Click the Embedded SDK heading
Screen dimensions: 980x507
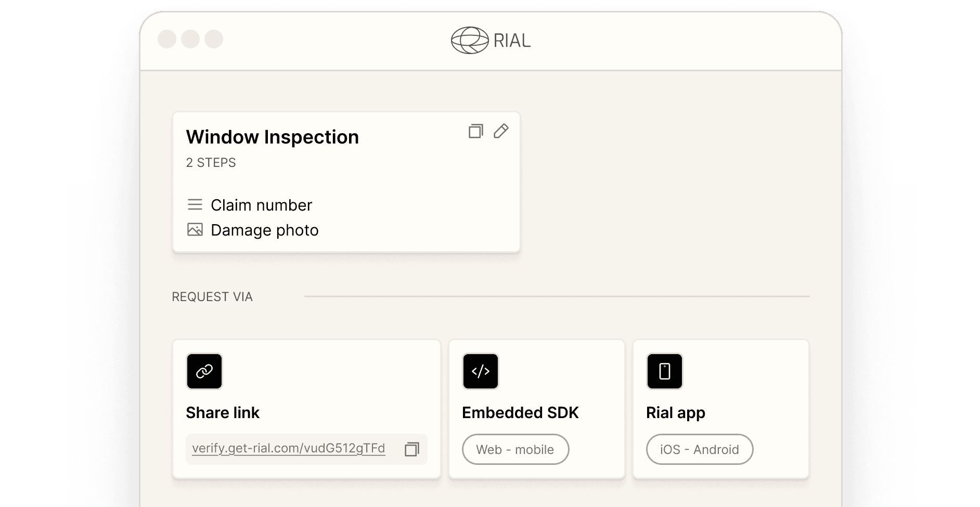coord(520,413)
